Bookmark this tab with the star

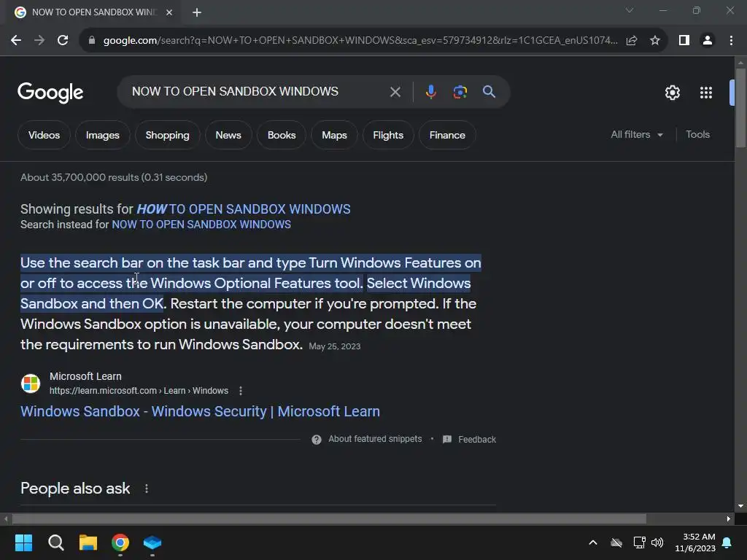655,41
